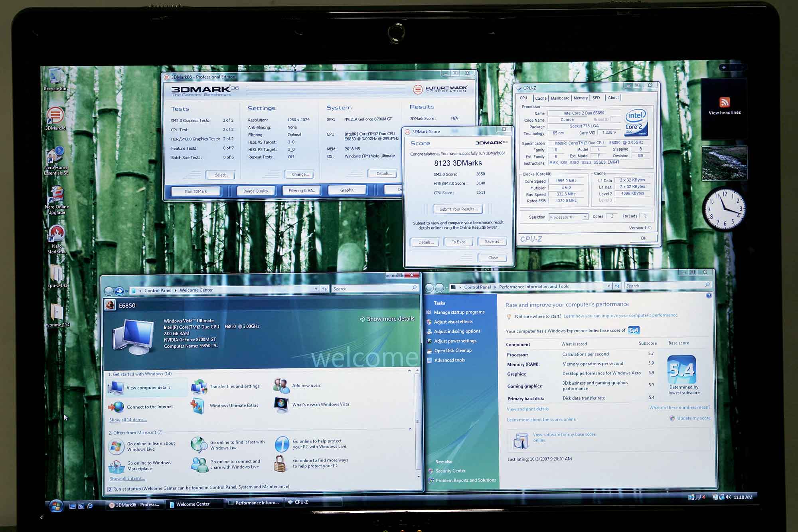Click the To Excel button

point(459,242)
